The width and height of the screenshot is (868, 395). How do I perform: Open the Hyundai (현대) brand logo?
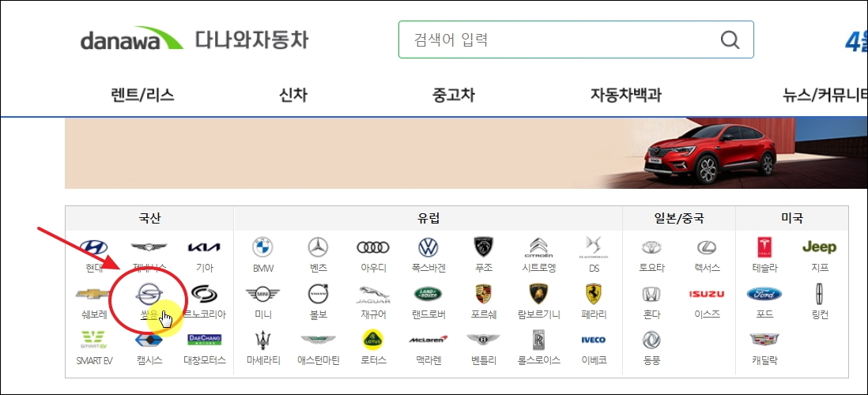click(x=93, y=247)
